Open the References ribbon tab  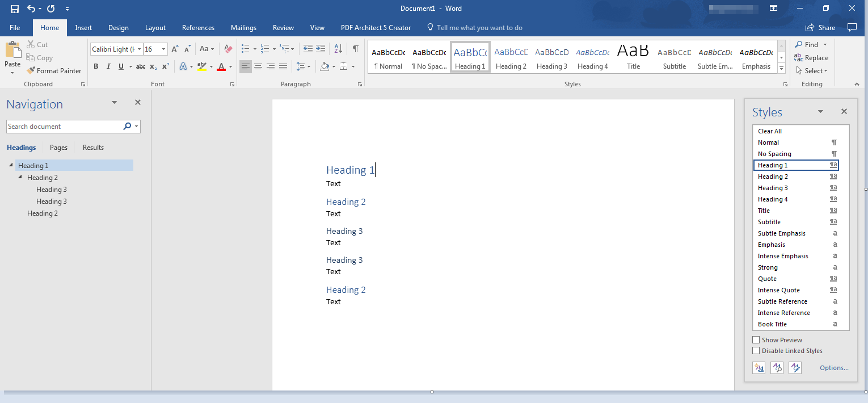click(198, 28)
